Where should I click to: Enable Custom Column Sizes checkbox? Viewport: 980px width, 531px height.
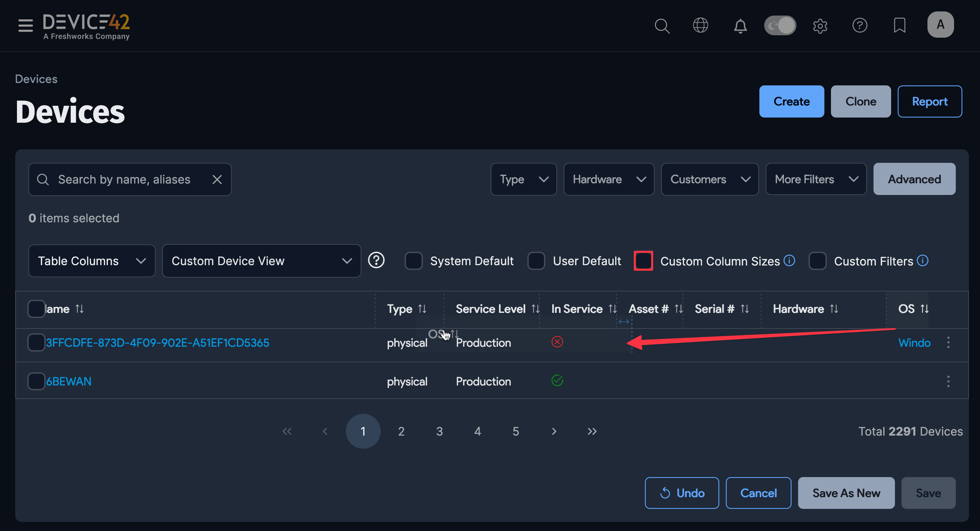point(643,261)
